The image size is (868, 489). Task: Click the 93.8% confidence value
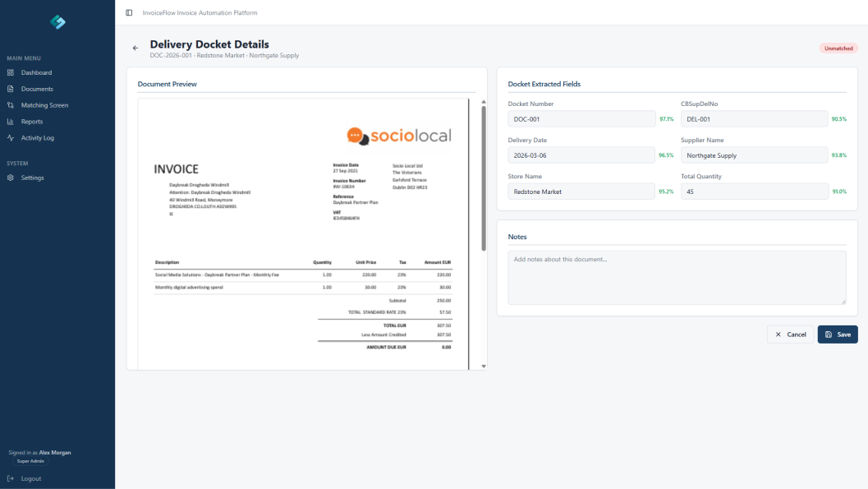click(839, 155)
